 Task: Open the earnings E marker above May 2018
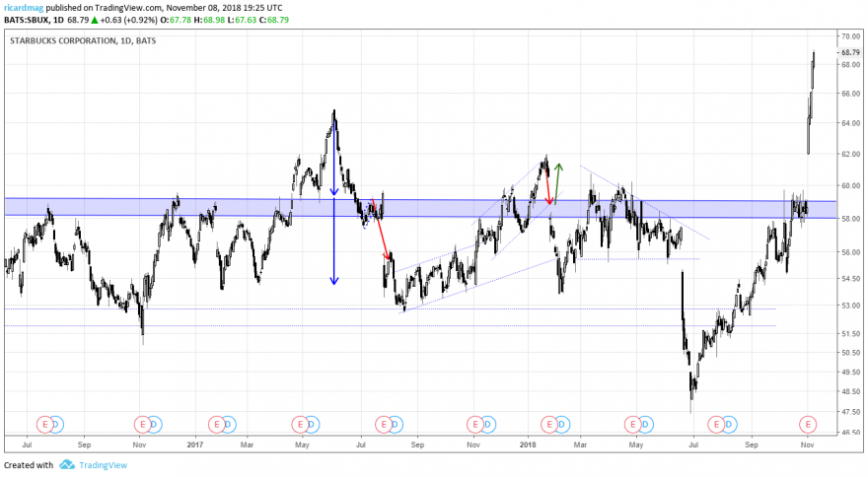coord(632,425)
